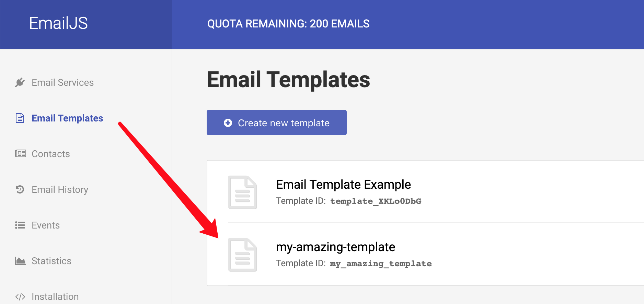The width and height of the screenshot is (644, 304).
Task: Open the Email Services menu item
Action: click(62, 82)
